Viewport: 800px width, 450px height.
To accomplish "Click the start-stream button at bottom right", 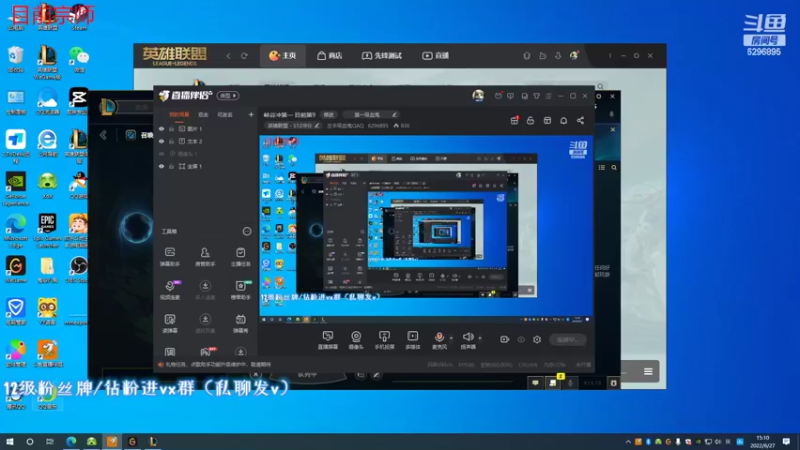I will tap(568, 340).
